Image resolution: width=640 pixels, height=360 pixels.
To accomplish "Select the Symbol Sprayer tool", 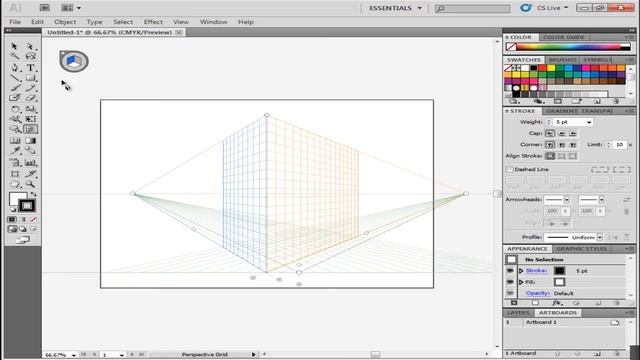I will (15, 163).
